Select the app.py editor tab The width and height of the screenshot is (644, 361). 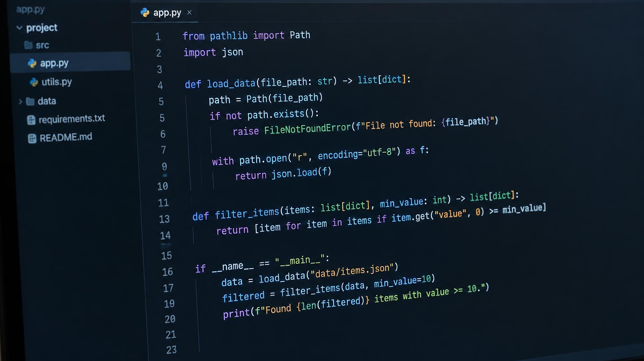coord(165,13)
